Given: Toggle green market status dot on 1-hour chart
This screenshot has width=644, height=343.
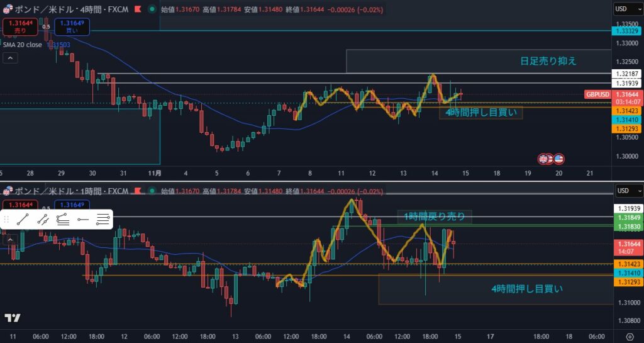Looking at the screenshot, I should 152,191.
